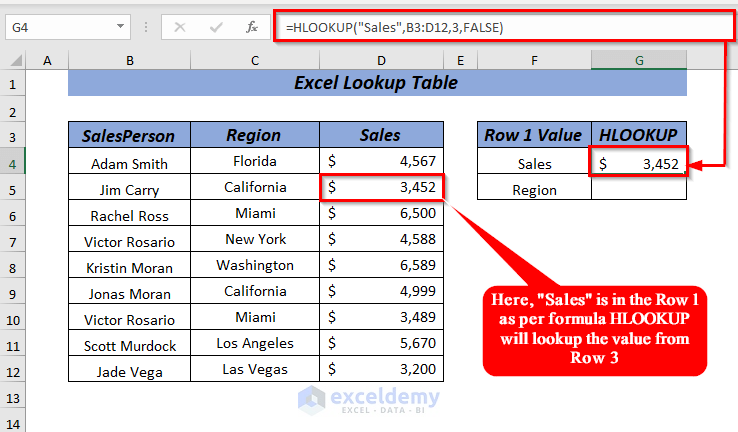The height and width of the screenshot is (432, 738).
Task: Select the Kristin Moran cell
Action: click(x=129, y=265)
